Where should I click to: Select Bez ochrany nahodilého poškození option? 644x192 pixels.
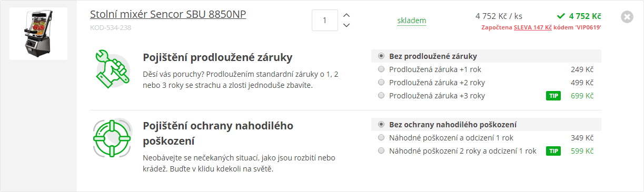click(486, 125)
